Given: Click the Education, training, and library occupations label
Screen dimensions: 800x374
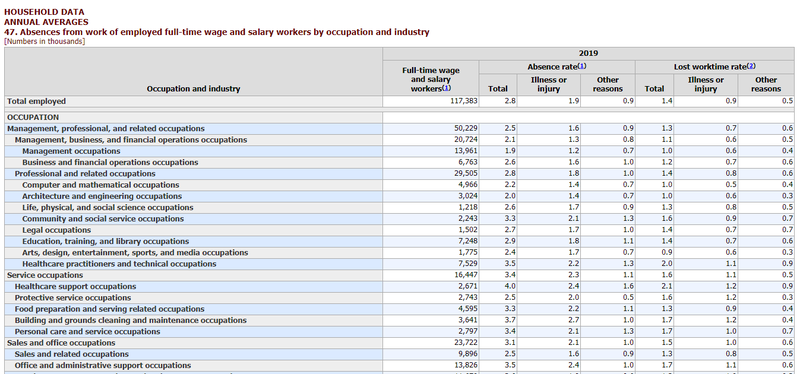Looking at the screenshot, I should click(x=106, y=241).
